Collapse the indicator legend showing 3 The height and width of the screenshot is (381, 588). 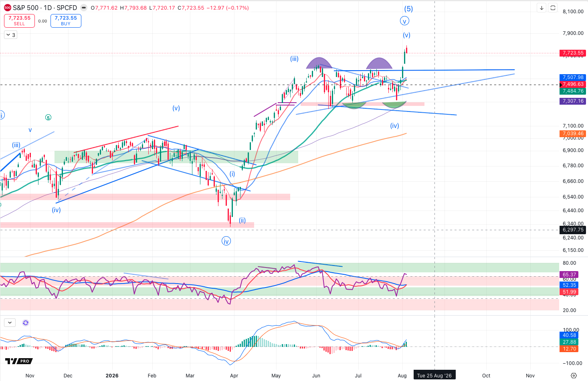point(10,35)
